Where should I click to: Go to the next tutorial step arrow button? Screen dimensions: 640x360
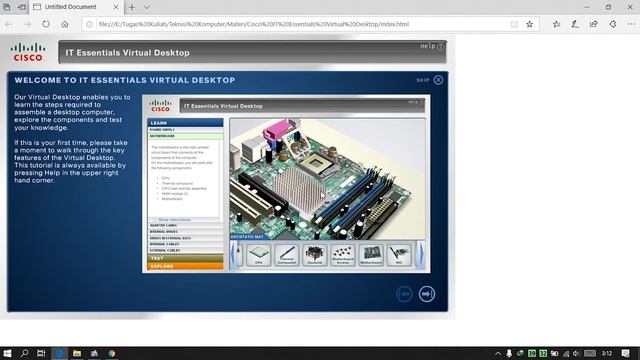tap(427, 294)
